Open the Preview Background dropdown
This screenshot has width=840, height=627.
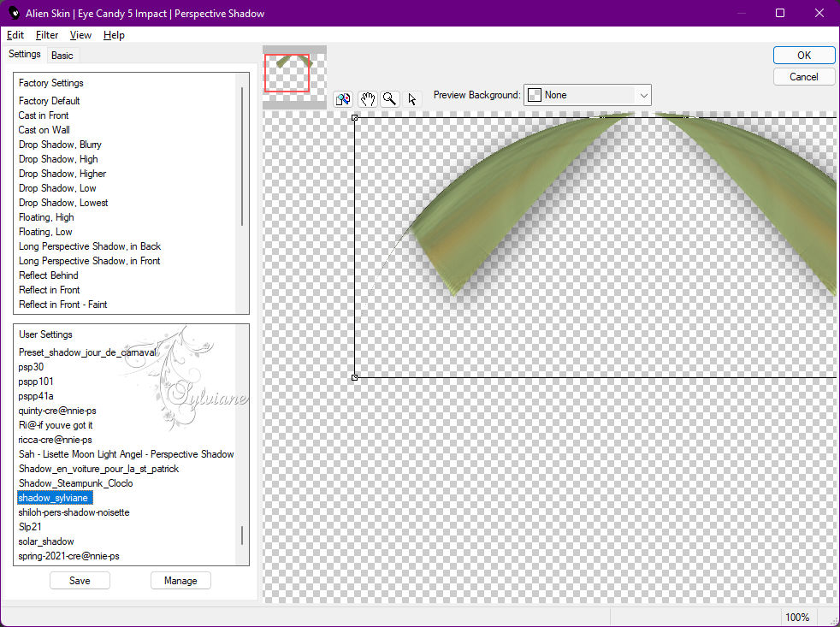coord(587,95)
